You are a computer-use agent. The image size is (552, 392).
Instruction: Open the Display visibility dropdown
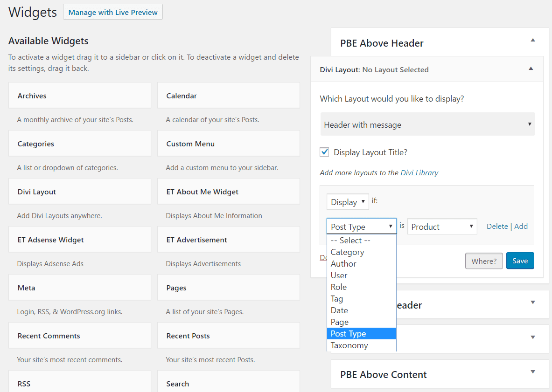click(x=348, y=202)
